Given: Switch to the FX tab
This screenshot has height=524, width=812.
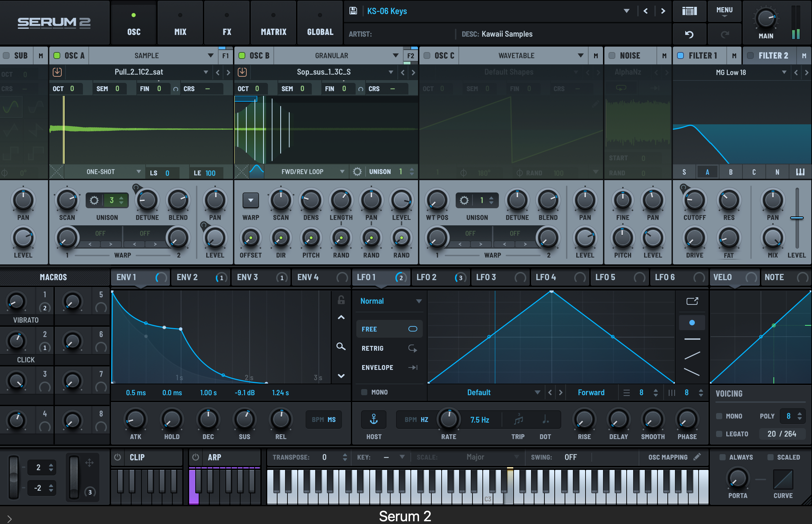Looking at the screenshot, I should coord(227,23).
